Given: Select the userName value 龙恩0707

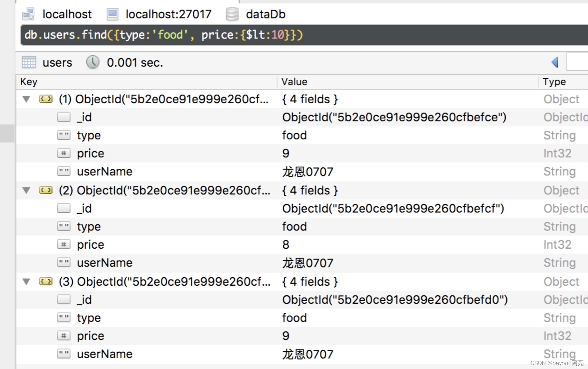Looking at the screenshot, I should pos(307,171).
